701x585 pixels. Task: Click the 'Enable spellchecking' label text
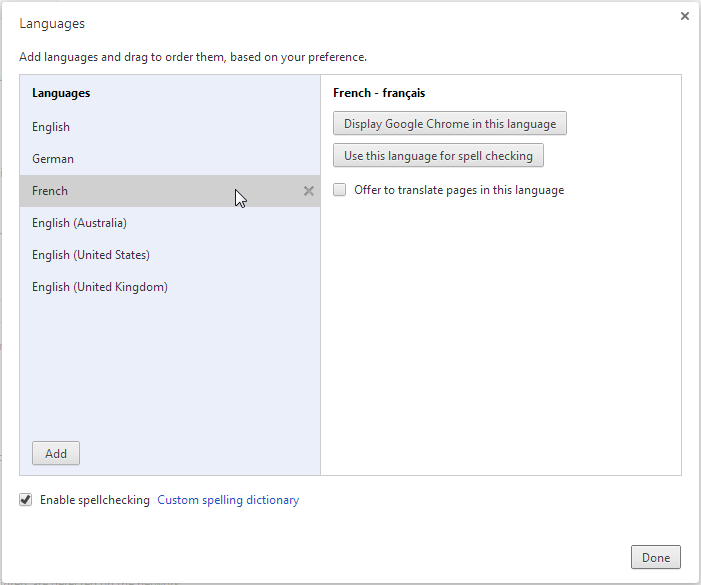[x=95, y=500]
